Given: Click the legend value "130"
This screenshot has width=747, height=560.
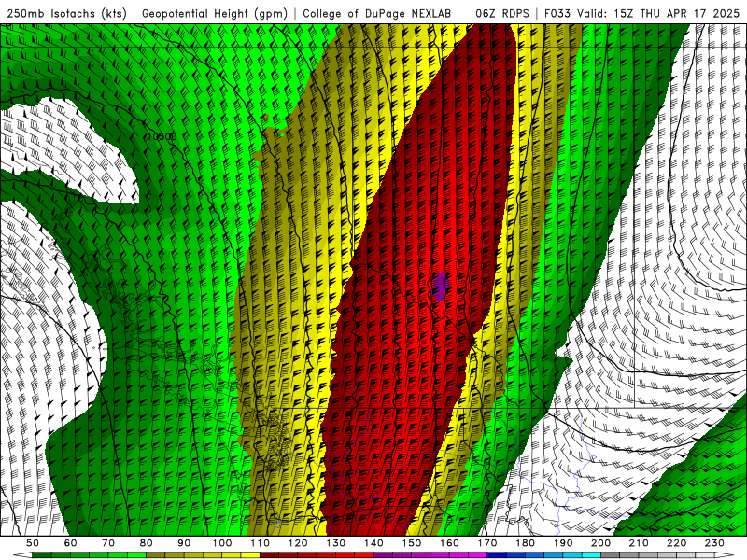Looking at the screenshot, I should tap(336, 543).
